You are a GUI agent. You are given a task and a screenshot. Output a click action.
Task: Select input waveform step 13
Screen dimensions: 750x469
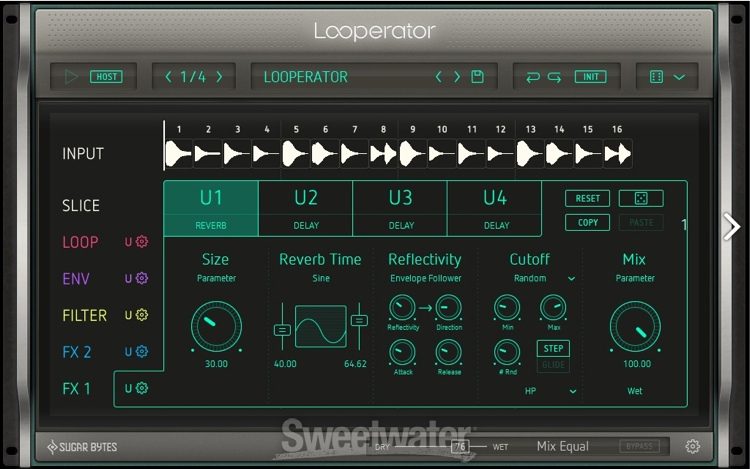[529, 154]
